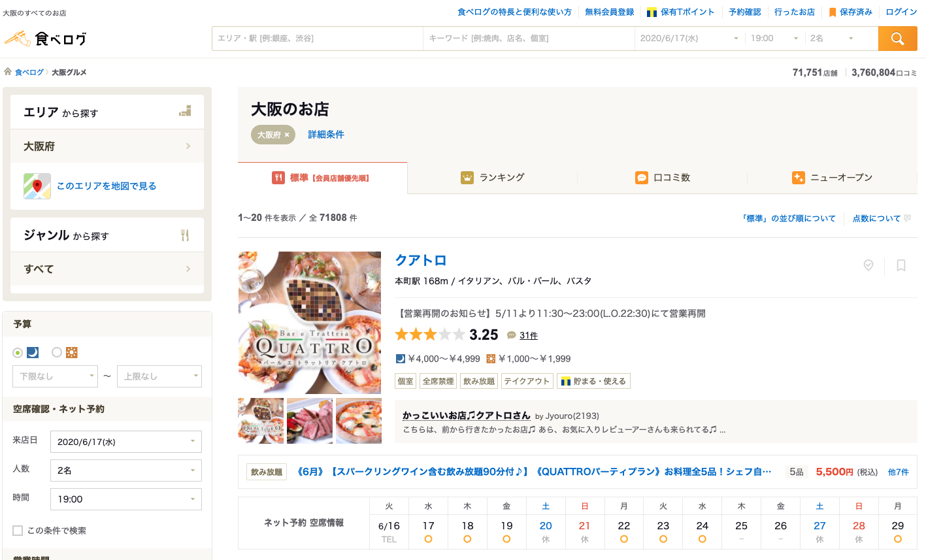Viewport: 926px width, 560px height.
Task: Open 「標準」の並び順について link
Action: (788, 218)
